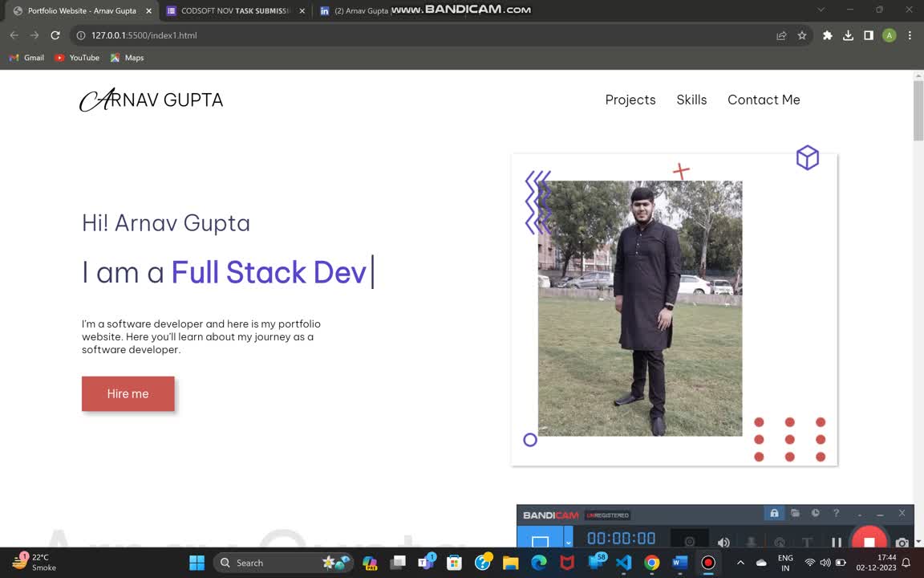Screen dimensions: 924x578
Task: Open Copilot from the taskbar
Action: click(x=370, y=563)
